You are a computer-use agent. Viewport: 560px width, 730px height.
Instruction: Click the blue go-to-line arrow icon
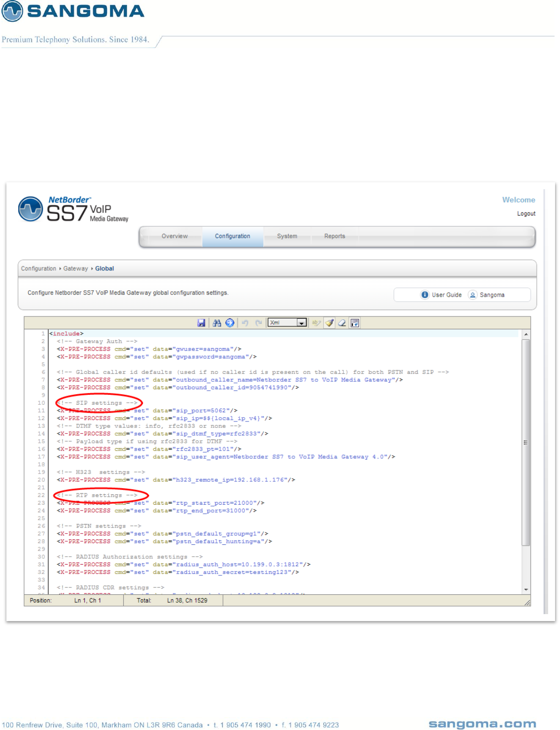coord(230,323)
